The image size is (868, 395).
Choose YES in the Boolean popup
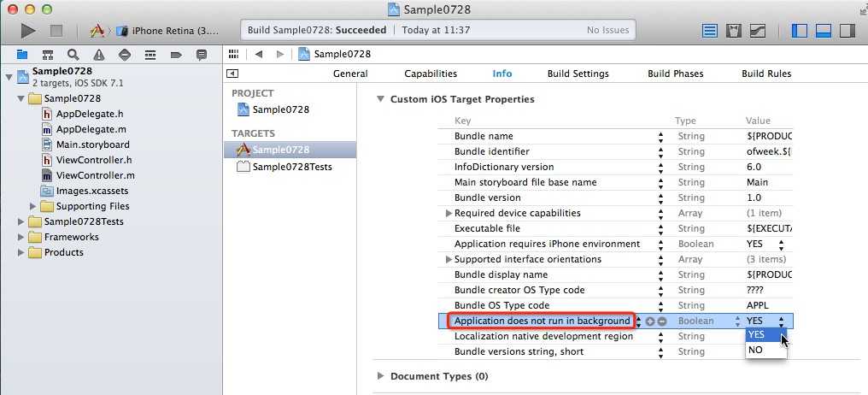pyautogui.click(x=765, y=334)
